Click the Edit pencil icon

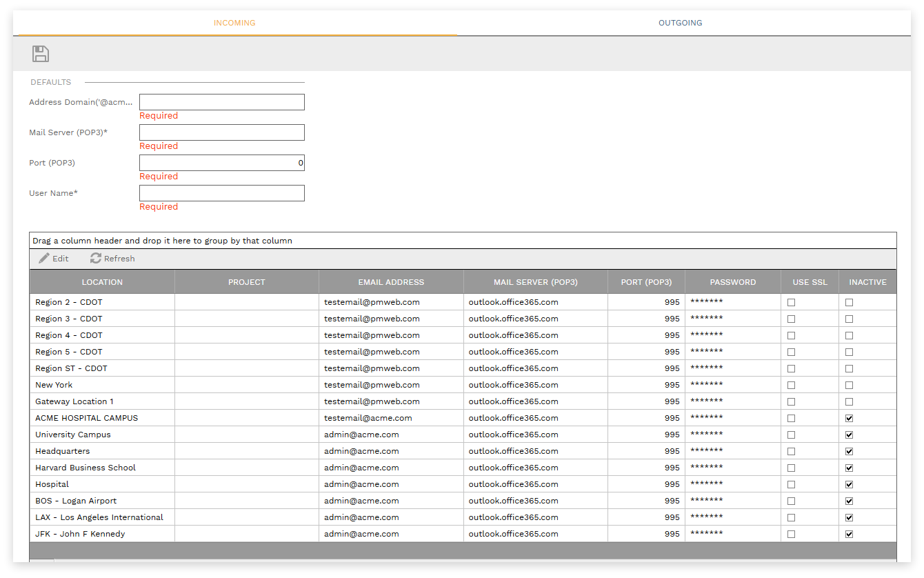pyautogui.click(x=44, y=259)
